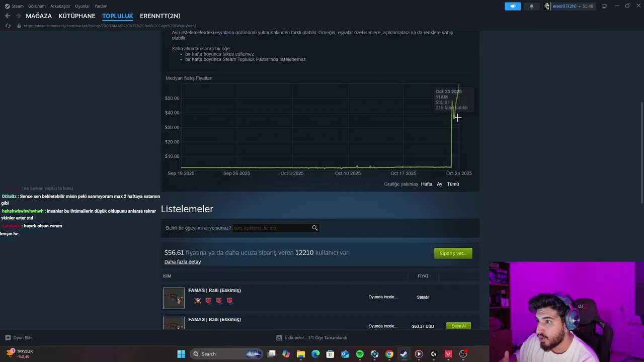The height and width of the screenshot is (362, 644).
Task: Open the sold FAMAS | Ralli (Eskimiş) name
Action: pos(214,290)
